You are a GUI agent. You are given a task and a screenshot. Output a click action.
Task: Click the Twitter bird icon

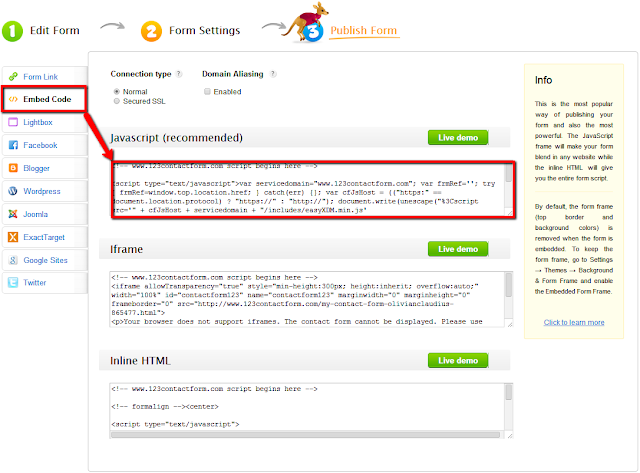click(x=13, y=282)
